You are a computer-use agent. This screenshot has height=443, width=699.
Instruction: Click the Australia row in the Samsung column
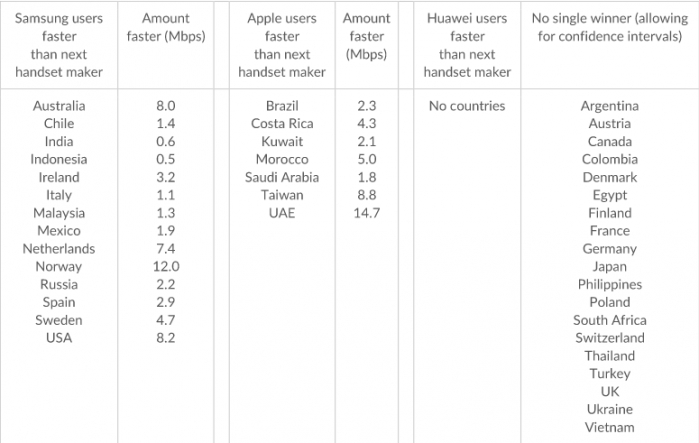[x=59, y=106]
